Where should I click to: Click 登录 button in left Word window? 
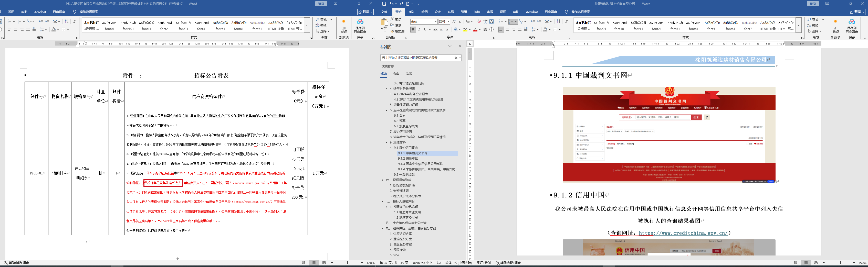[321, 4]
